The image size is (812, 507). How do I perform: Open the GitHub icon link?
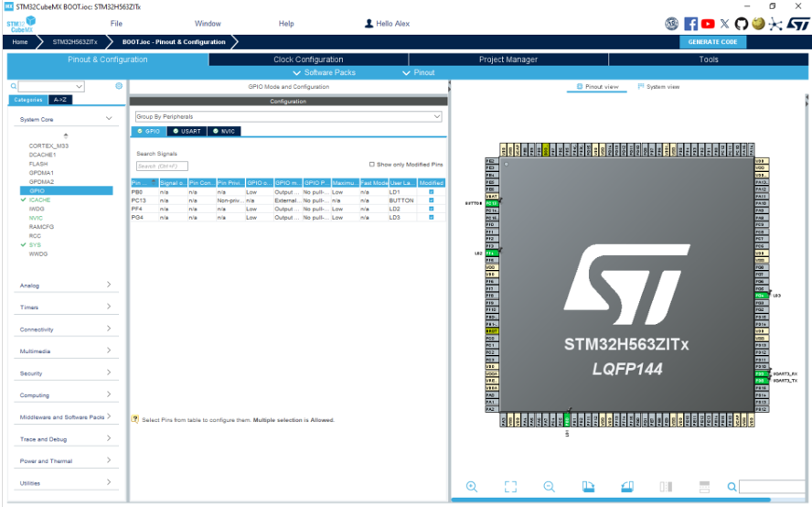741,23
